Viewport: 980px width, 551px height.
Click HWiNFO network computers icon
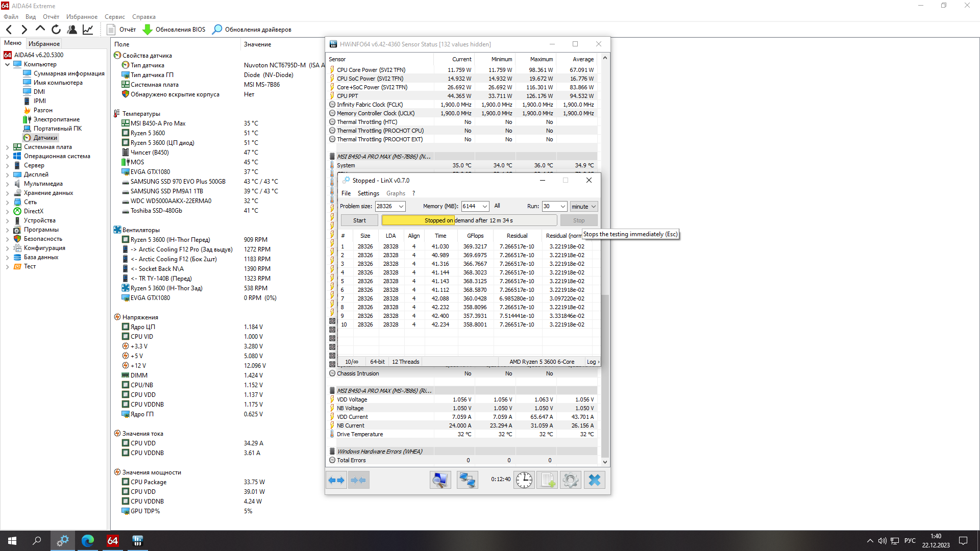coord(467,480)
